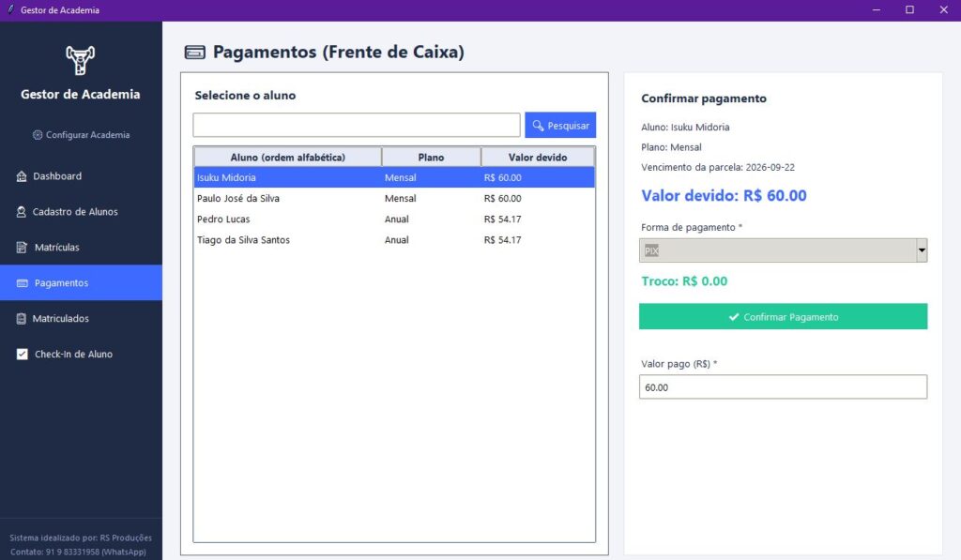Maximize the Gestor de Academia window

[909, 9]
